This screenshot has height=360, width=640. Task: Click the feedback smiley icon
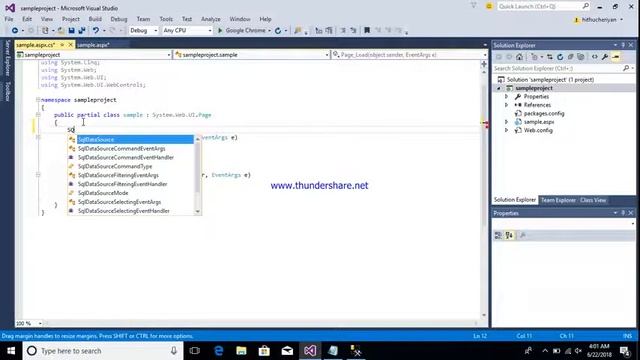pos(489,6)
